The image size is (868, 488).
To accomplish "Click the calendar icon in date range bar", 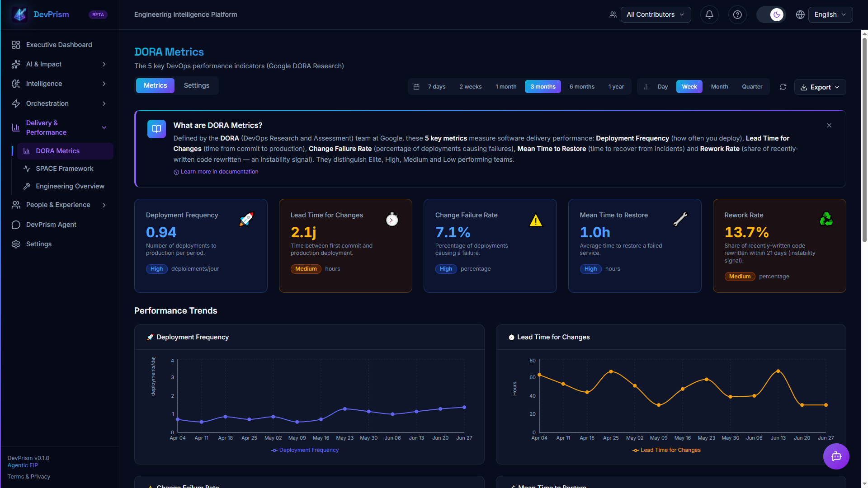I will (x=416, y=87).
